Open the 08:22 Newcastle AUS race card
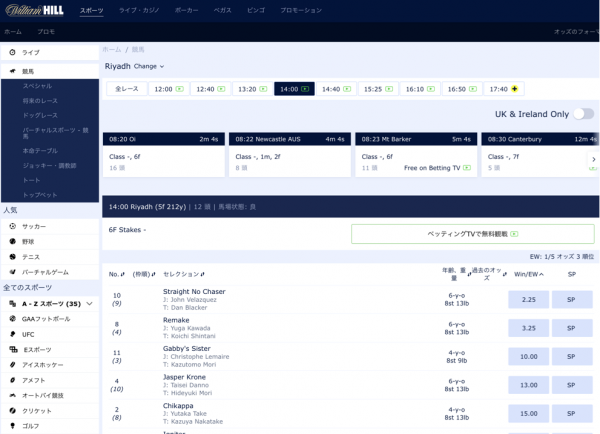This screenshot has height=434, width=600. click(290, 155)
